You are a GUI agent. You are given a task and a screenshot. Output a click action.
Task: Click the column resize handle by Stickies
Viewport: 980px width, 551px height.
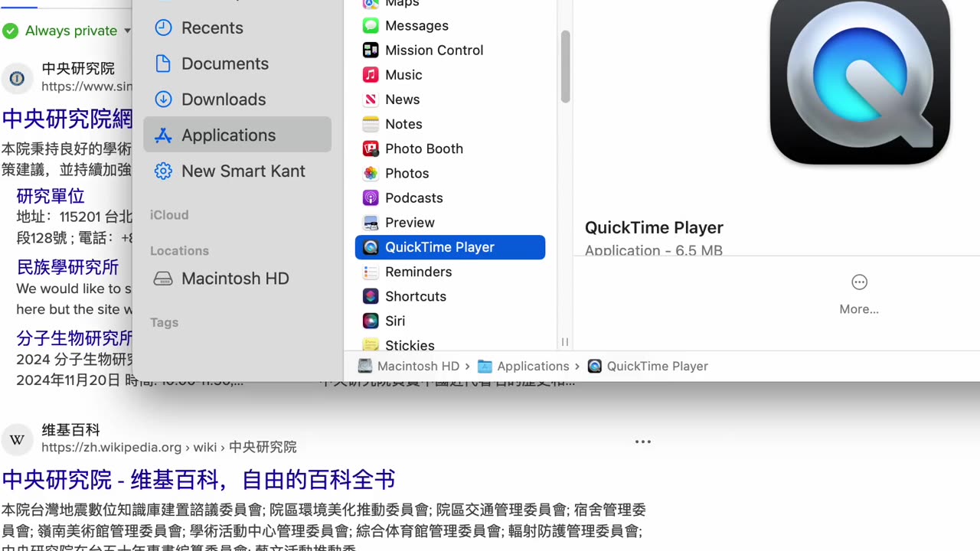tap(565, 342)
